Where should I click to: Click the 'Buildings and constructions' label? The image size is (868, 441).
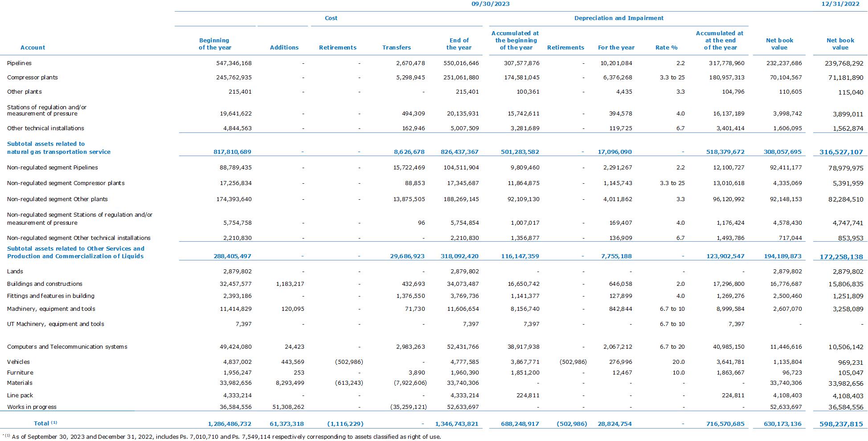(45, 284)
